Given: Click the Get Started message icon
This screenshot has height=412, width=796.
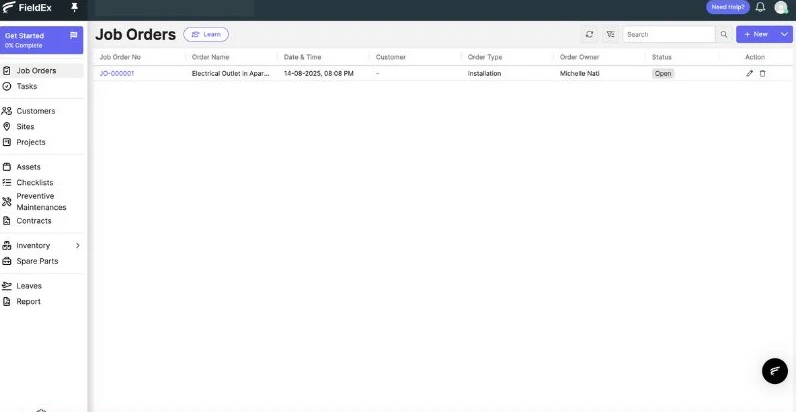Looking at the screenshot, I should pyautogui.click(x=74, y=36).
